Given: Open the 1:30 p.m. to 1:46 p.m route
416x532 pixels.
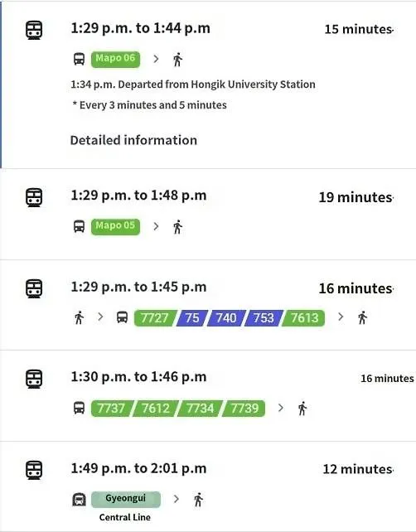Looking at the screenshot, I should tap(208, 395).
